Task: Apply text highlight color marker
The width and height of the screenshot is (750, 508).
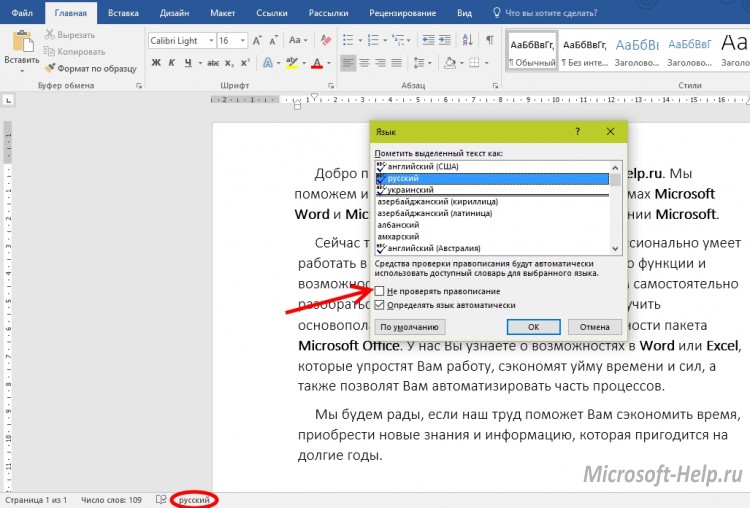Action: tap(291, 63)
